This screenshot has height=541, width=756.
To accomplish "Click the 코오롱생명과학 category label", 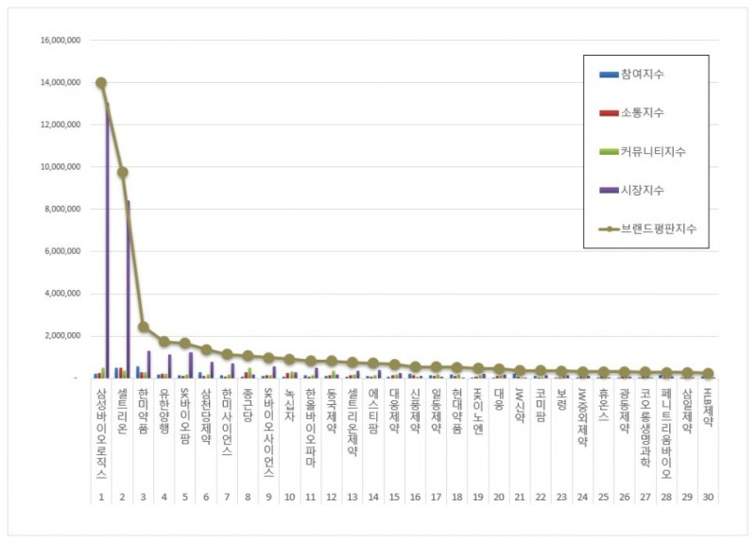I will tap(645, 428).
